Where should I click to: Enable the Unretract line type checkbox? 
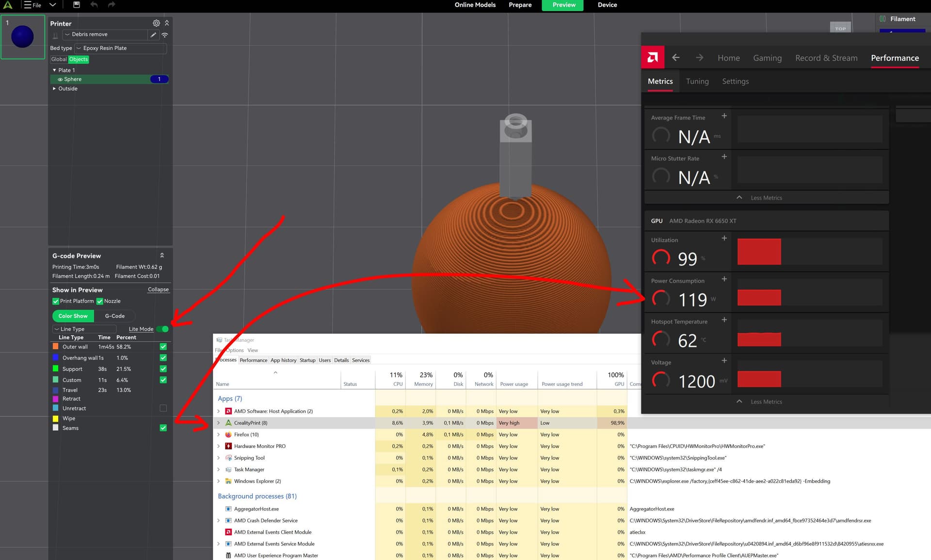[163, 408]
